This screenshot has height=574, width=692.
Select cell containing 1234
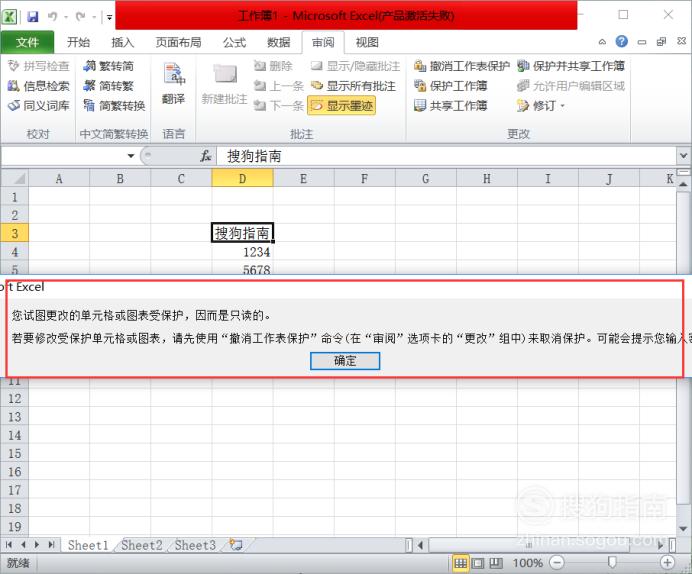[x=242, y=252]
